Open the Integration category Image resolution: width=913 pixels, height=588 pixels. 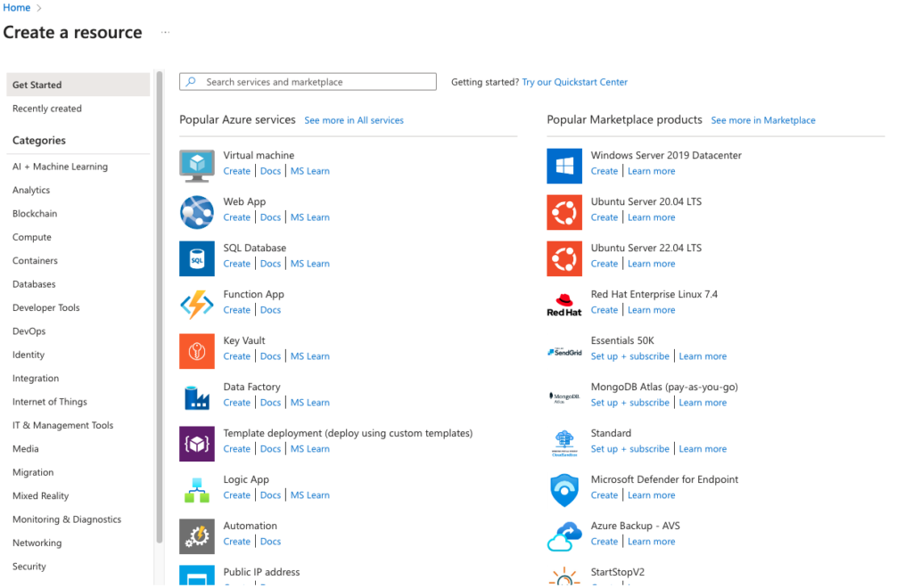coord(36,379)
